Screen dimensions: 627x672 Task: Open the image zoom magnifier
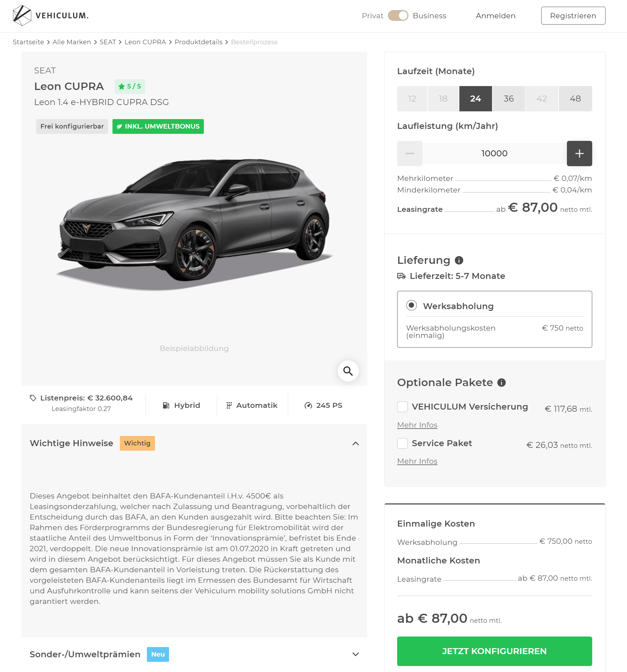click(348, 371)
